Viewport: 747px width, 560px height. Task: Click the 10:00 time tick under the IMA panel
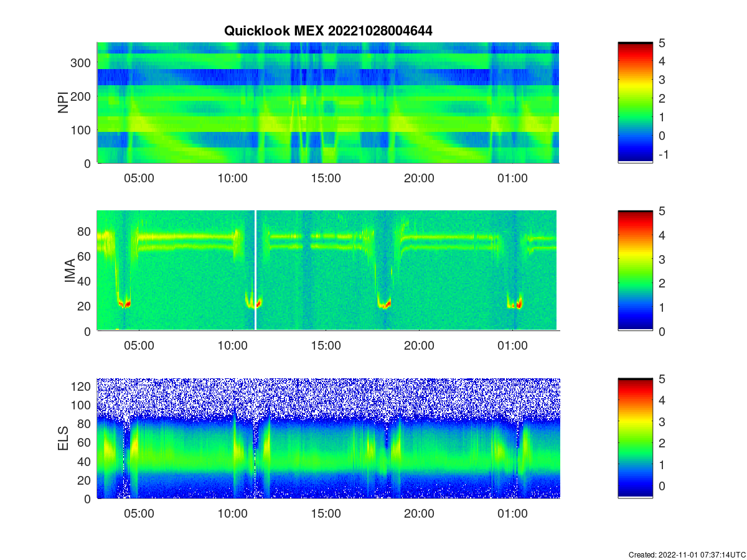pos(232,346)
